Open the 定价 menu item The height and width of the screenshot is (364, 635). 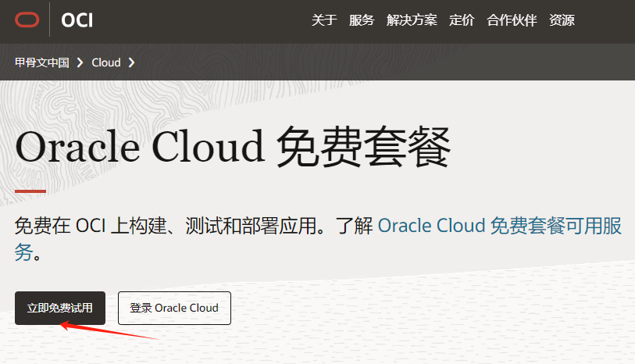coord(462,20)
